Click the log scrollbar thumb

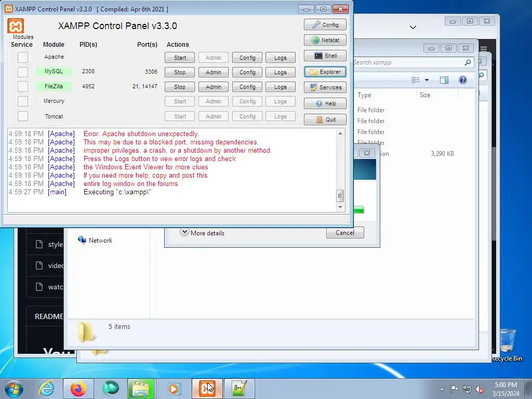(x=340, y=196)
